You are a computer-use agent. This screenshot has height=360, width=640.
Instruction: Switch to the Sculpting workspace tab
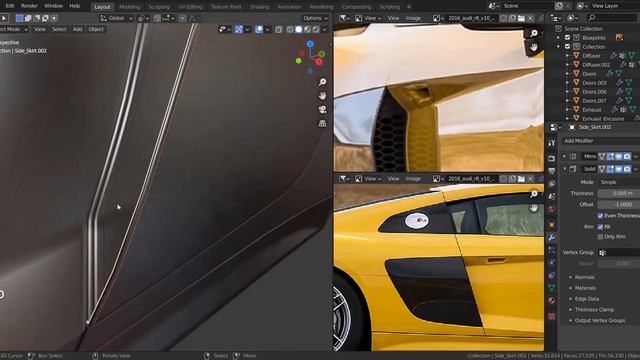[x=159, y=7]
